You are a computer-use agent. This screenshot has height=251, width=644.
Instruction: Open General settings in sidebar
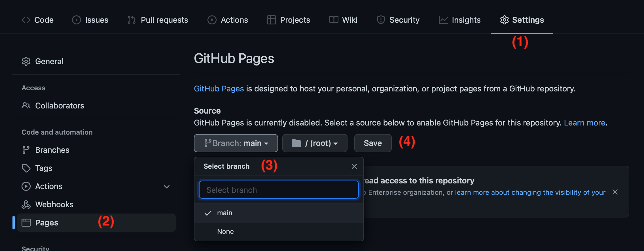click(x=49, y=61)
